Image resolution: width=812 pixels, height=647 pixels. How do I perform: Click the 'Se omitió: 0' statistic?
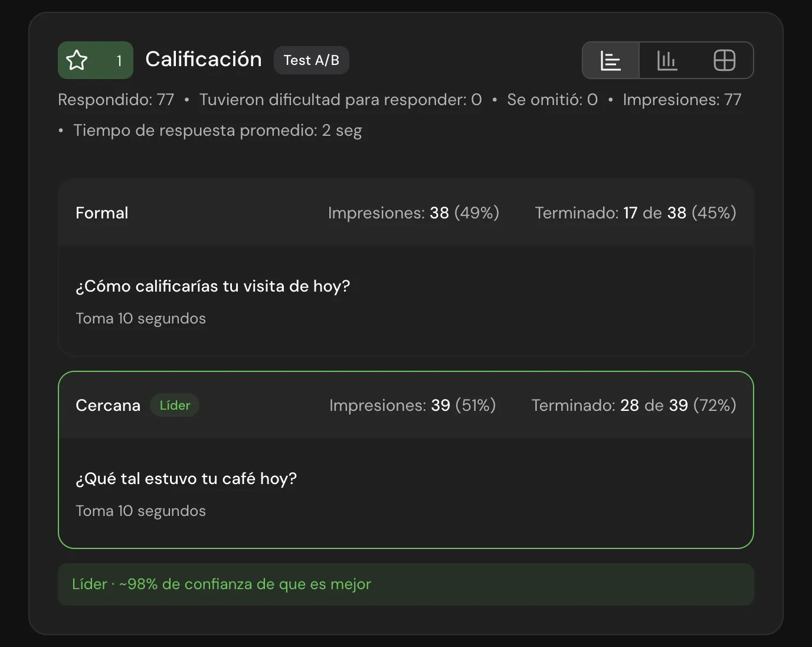pyautogui.click(x=552, y=100)
